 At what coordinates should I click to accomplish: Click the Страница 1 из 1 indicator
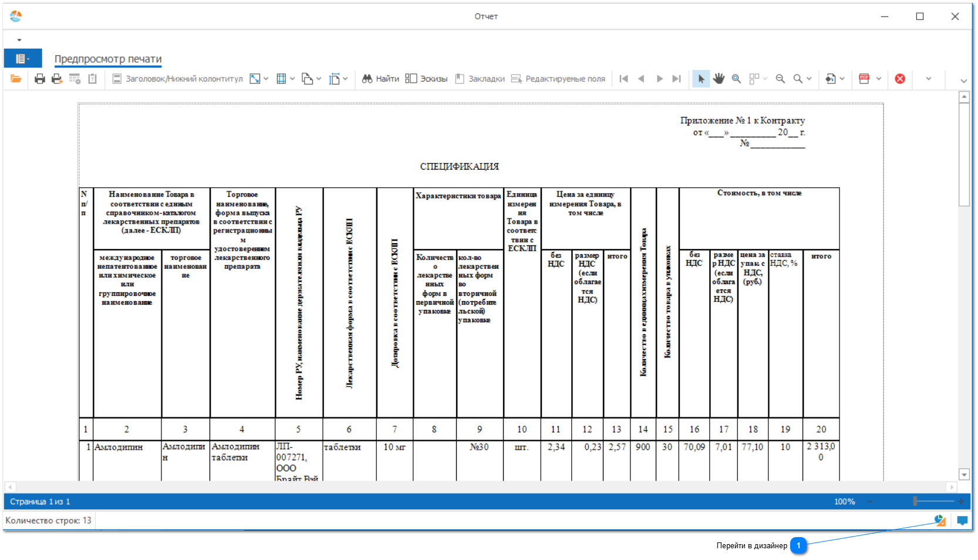(x=40, y=502)
